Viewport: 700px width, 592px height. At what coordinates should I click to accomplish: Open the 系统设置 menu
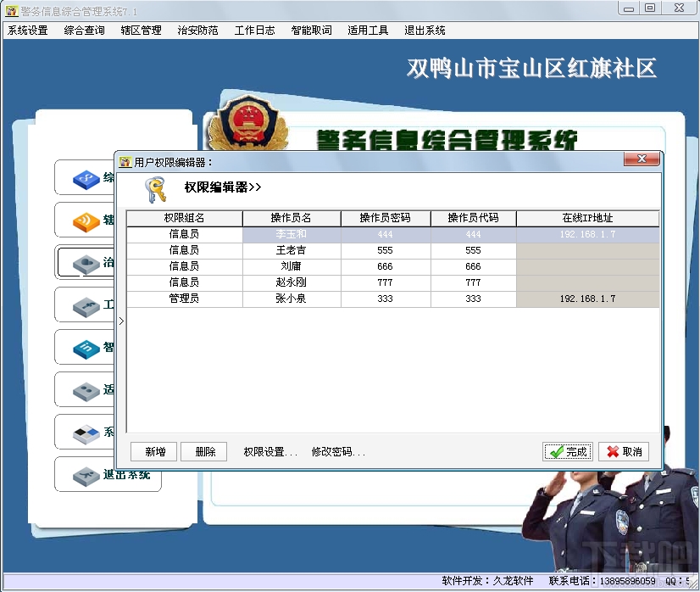(28, 30)
